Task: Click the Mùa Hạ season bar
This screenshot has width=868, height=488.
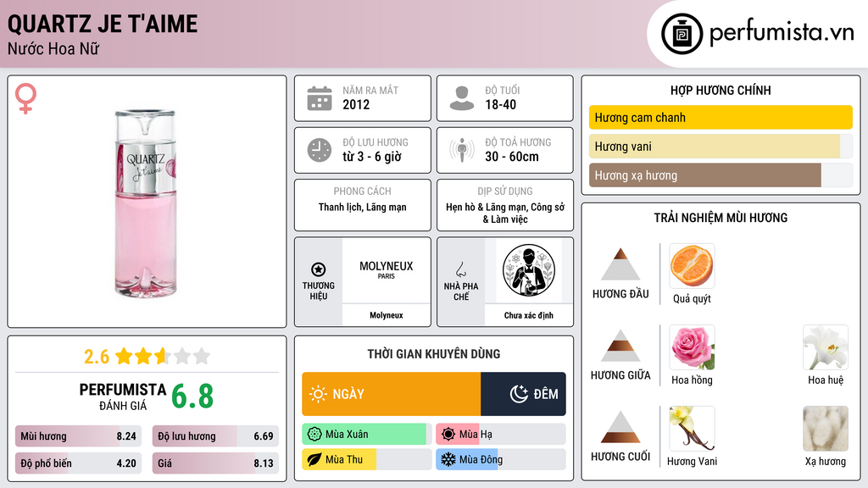Action: pos(500,435)
